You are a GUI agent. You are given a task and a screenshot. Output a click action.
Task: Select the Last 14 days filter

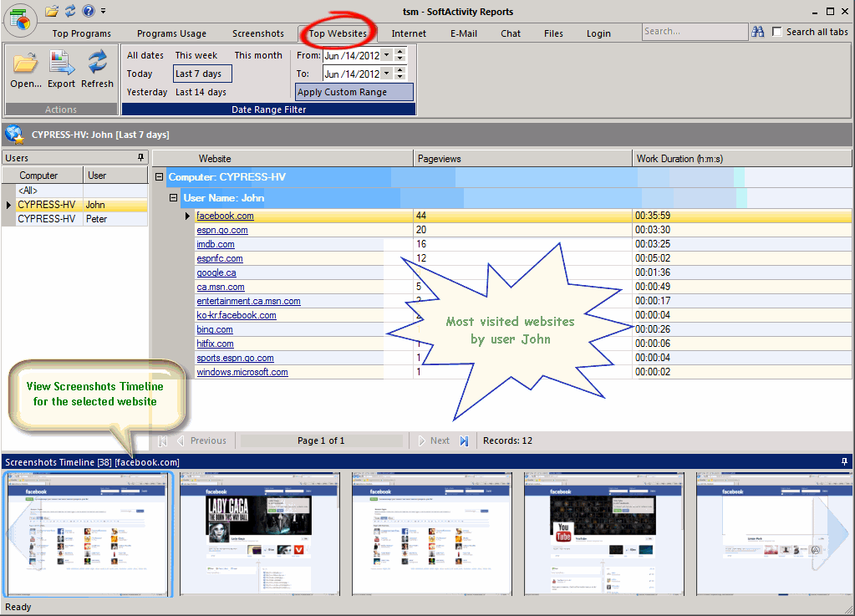pyautogui.click(x=201, y=92)
